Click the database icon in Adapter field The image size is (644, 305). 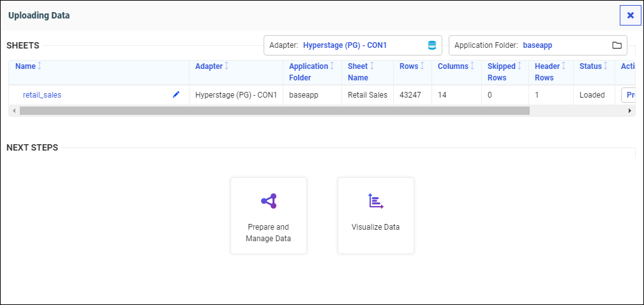pos(432,45)
